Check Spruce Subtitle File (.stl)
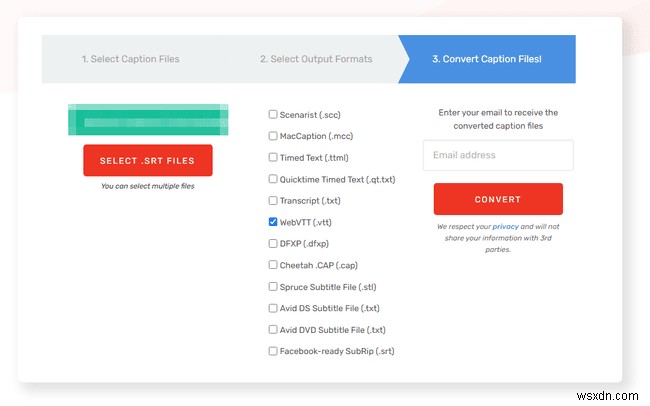Viewport: 650px width, 406px height. tap(273, 286)
